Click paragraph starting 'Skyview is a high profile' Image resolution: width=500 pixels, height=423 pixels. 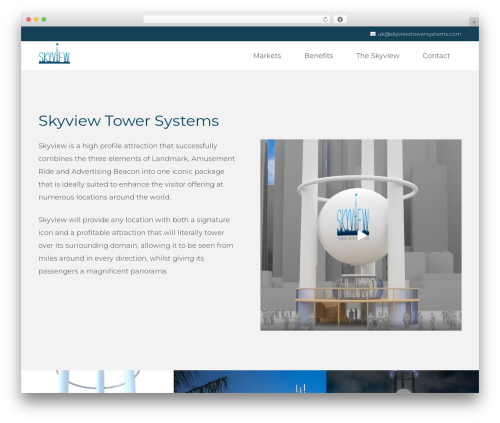point(137,171)
